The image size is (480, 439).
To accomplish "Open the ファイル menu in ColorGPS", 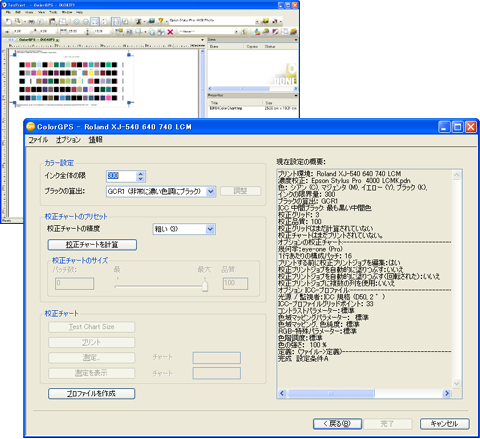I will 38,140.
